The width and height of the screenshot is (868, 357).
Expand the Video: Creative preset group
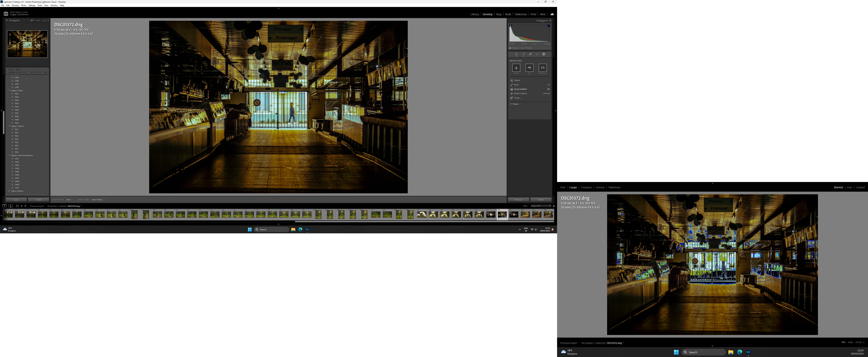point(9,191)
